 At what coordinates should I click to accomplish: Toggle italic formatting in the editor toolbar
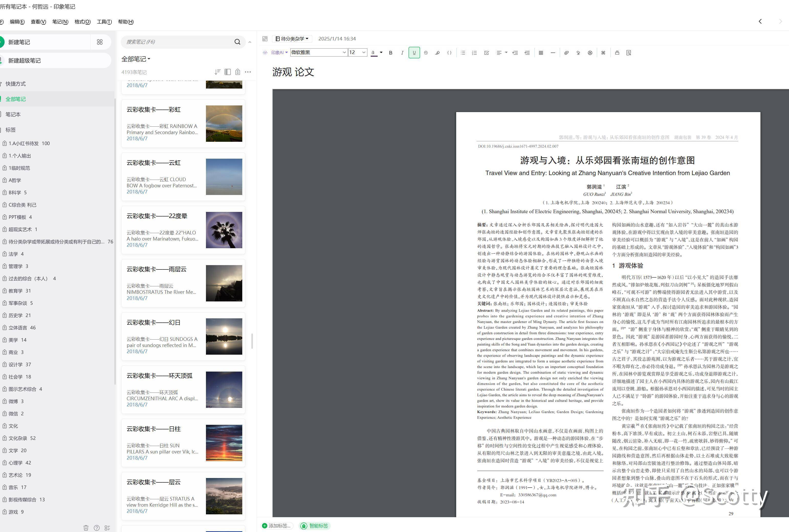tap(402, 53)
